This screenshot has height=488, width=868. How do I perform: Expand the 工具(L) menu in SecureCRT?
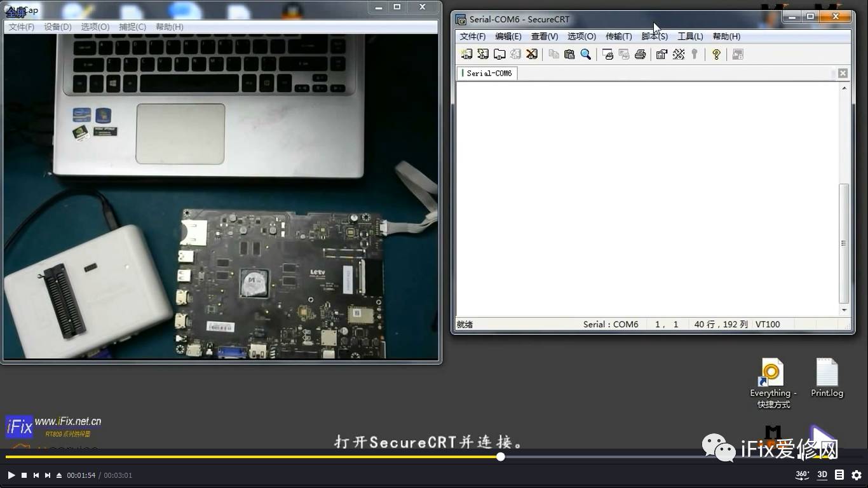coord(690,36)
